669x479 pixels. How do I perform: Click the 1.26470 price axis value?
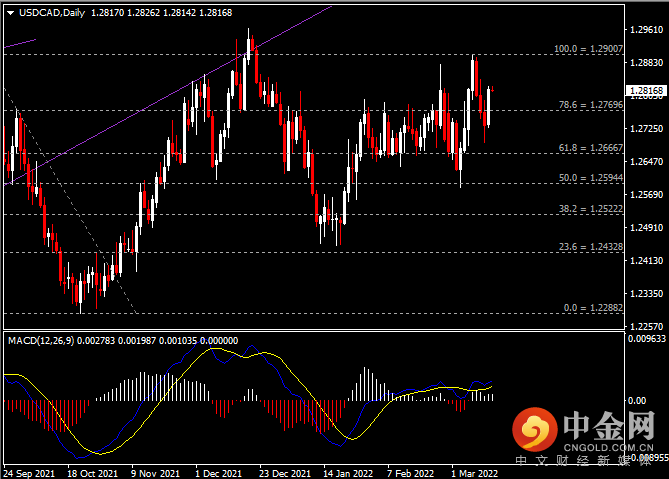(x=646, y=161)
